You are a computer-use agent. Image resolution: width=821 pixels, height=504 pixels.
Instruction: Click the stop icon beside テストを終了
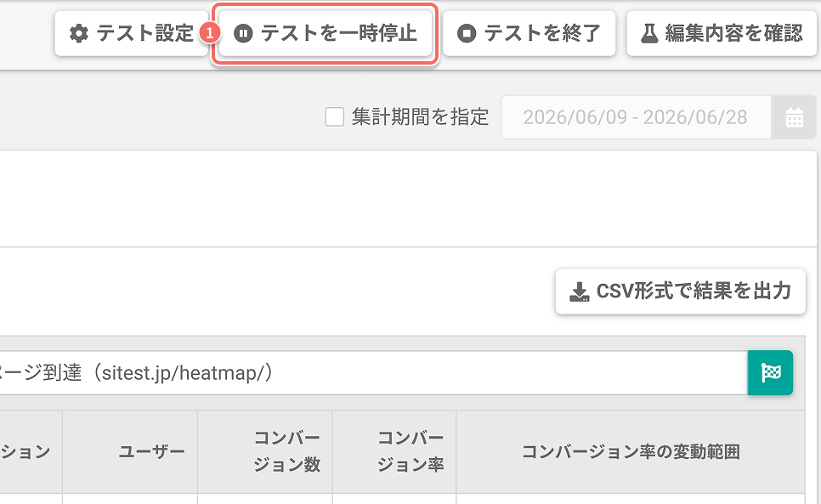click(467, 33)
